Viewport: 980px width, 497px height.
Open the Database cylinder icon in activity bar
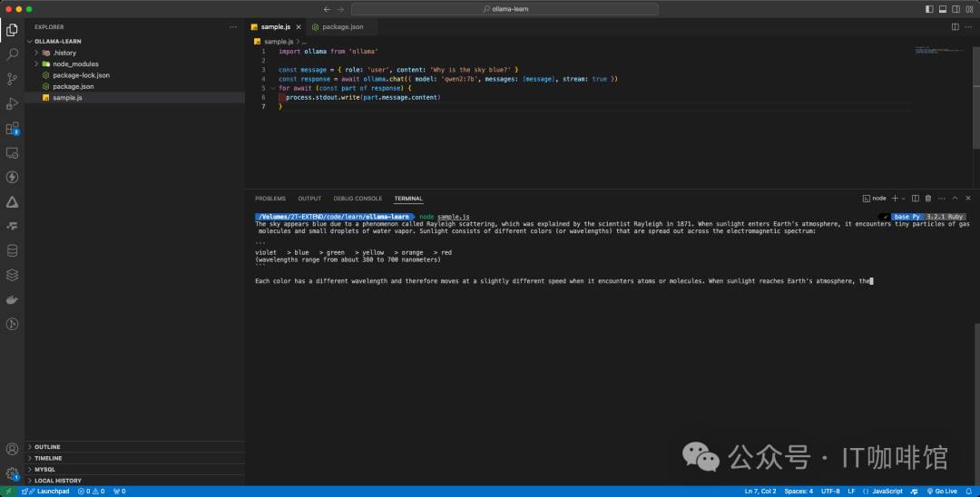12,251
